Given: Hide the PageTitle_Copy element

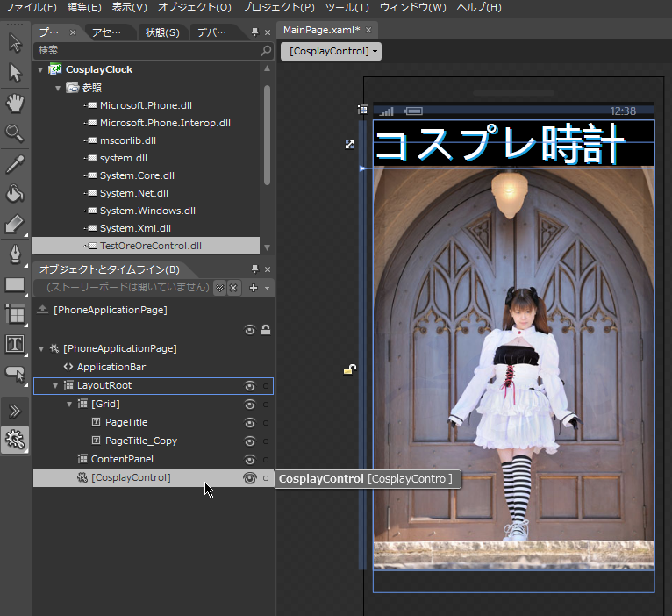Looking at the screenshot, I should [250, 441].
